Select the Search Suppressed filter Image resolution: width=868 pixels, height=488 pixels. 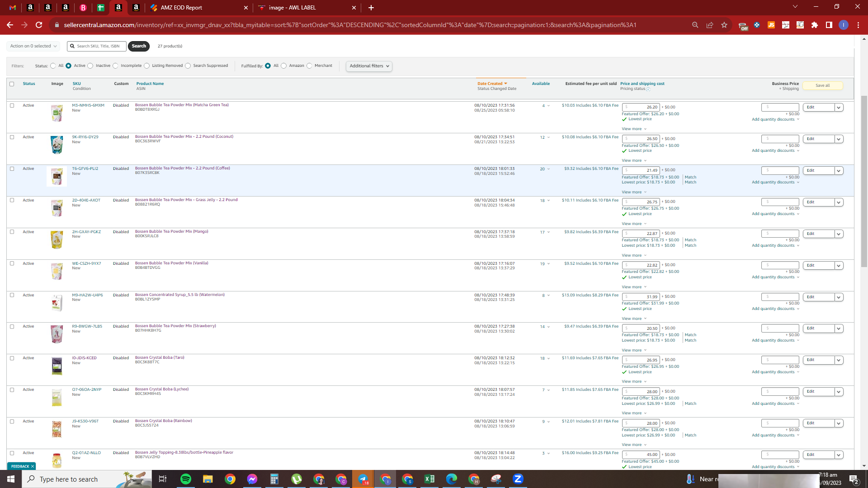pyautogui.click(x=188, y=66)
